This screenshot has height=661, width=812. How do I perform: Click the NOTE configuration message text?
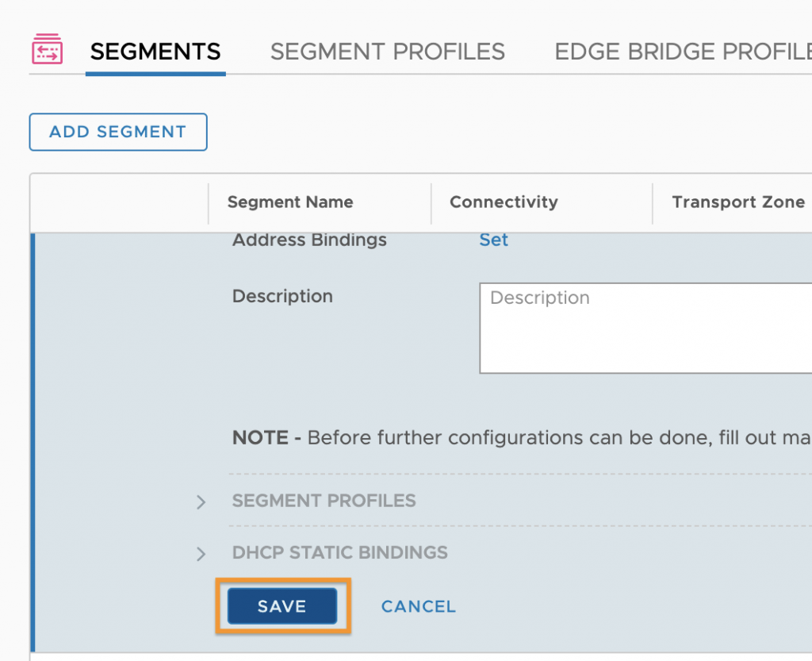click(x=522, y=438)
